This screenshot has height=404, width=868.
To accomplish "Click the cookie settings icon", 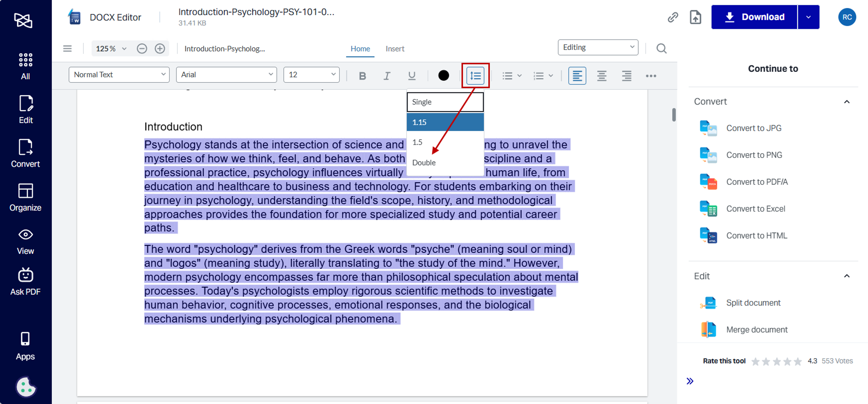I will (26, 386).
